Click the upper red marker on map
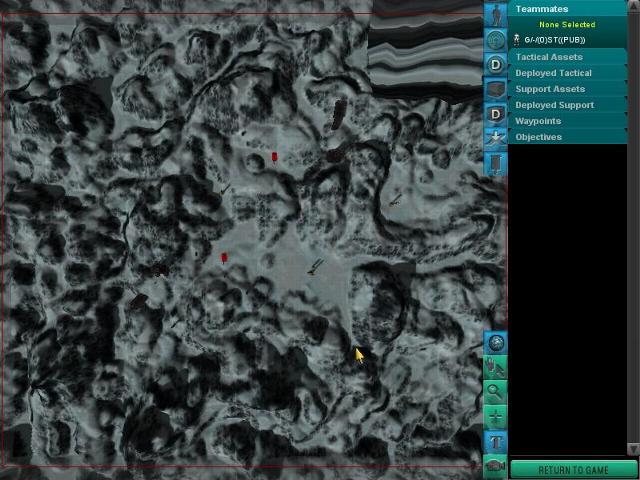The image size is (640, 480). 274,157
